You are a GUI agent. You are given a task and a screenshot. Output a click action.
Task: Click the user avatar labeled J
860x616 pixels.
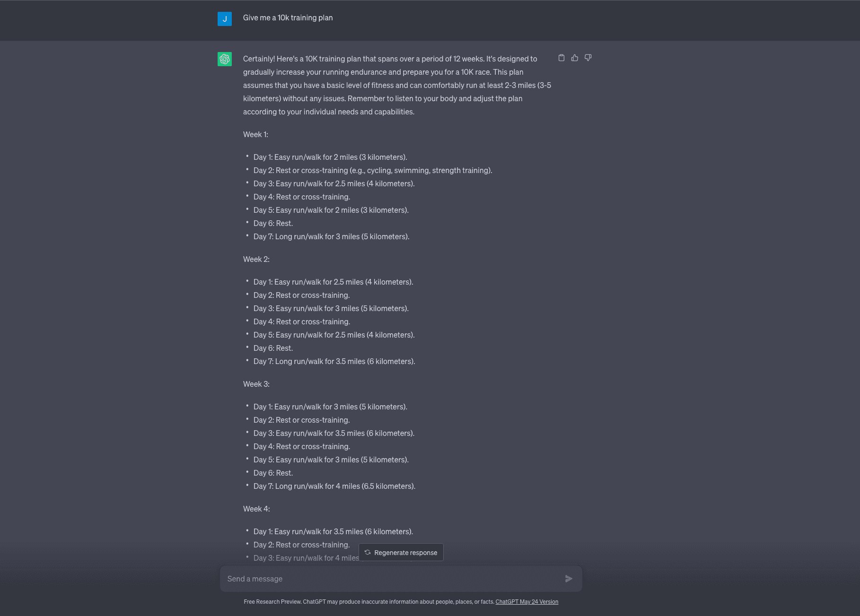pyautogui.click(x=225, y=19)
